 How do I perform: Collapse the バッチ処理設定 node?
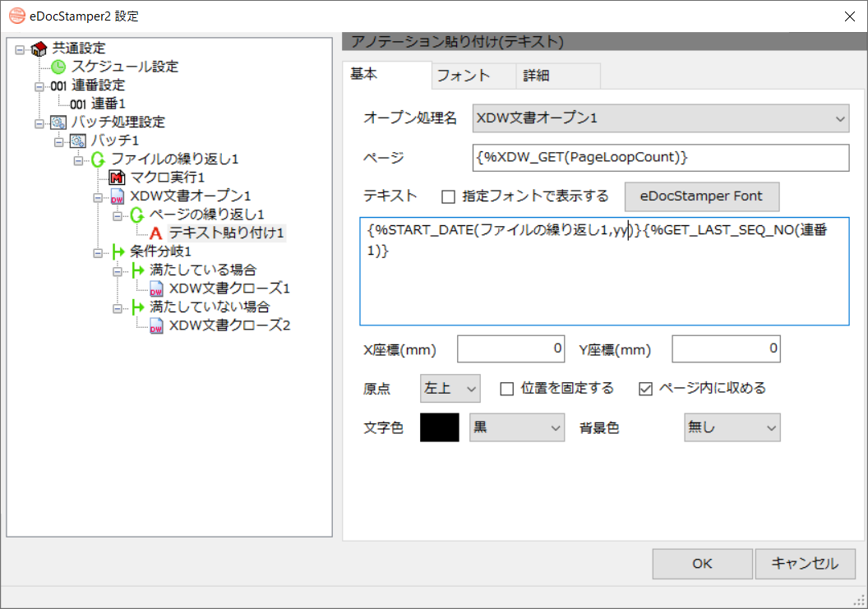[39, 123]
